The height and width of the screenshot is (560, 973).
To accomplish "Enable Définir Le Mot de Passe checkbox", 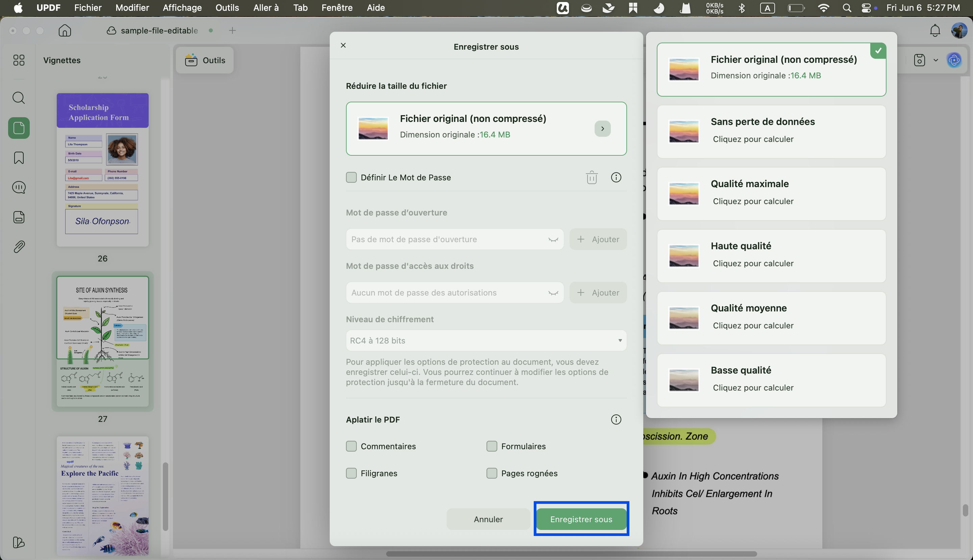I will [x=351, y=177].
